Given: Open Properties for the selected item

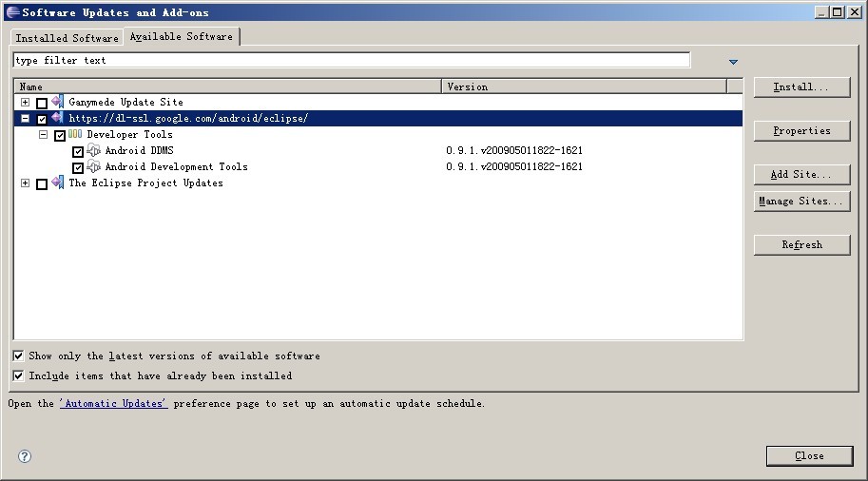Looking at the screenshot, I should 801,130.
